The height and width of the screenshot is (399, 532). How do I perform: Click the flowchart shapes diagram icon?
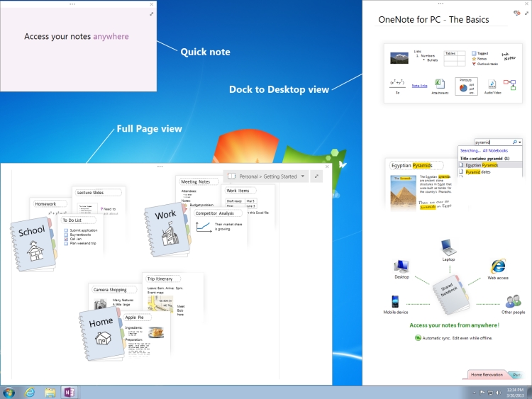[x=509, y=85]
